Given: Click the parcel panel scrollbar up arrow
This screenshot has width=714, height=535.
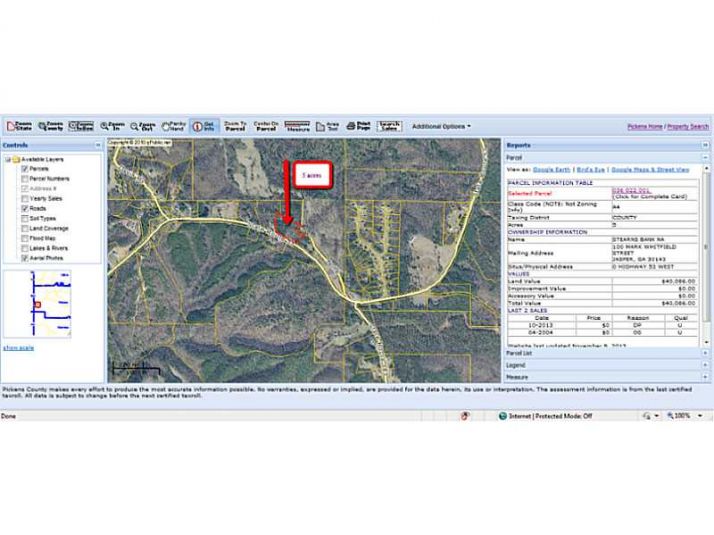Looking at the screenshot, I should 706,168.
